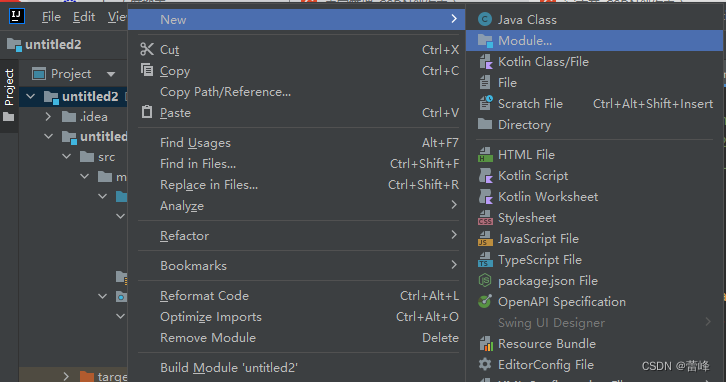Collapse the src folder node

pyautogui.click(x=67, y=157)
